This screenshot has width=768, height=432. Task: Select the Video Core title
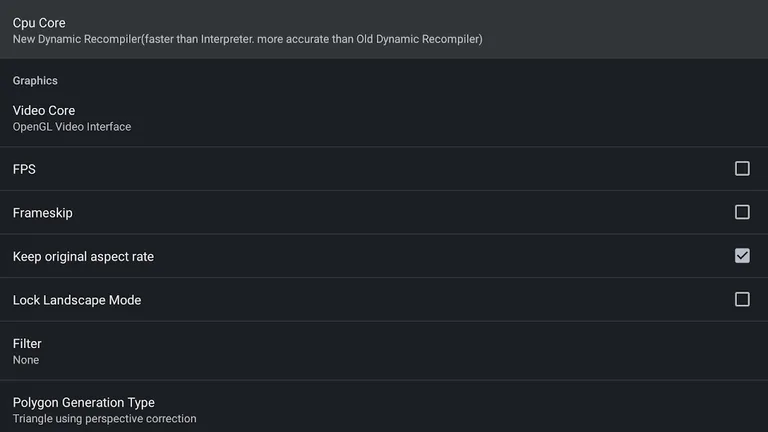[x=44, y=110]
